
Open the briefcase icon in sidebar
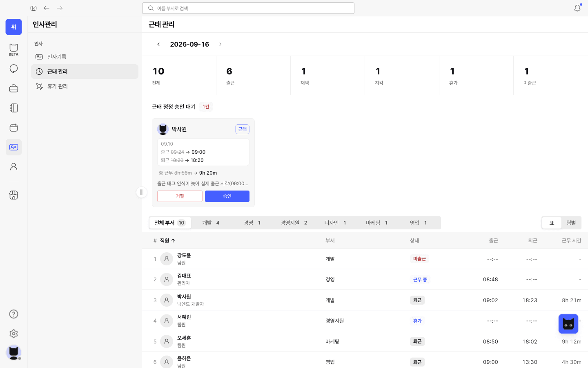tap(13, 88)
